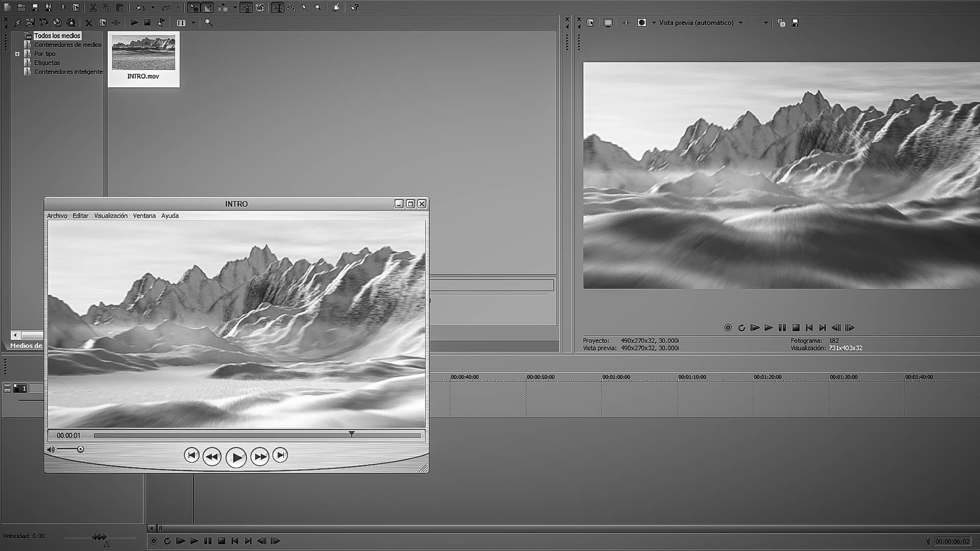Click the INTRO player volume slider knob
Screen dimensions: 980x551
click(x=80, y=449)
